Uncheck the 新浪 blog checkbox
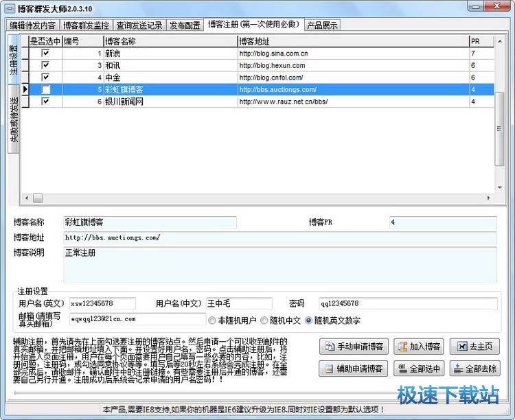 45,53
